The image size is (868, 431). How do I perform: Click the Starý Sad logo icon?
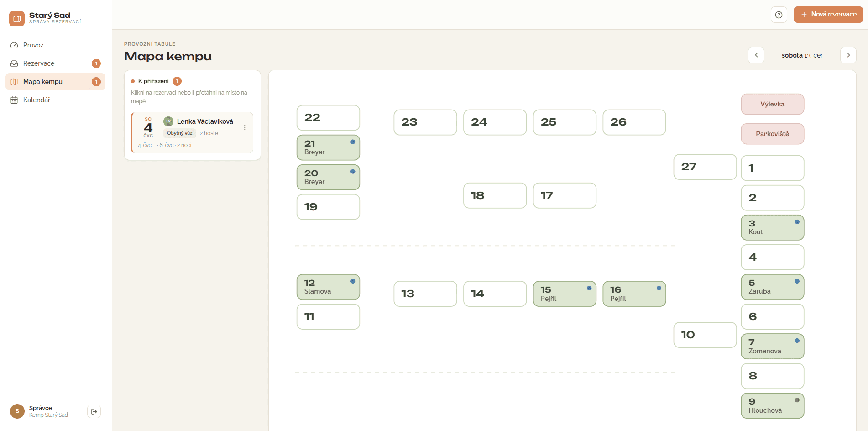coord(17,19)
